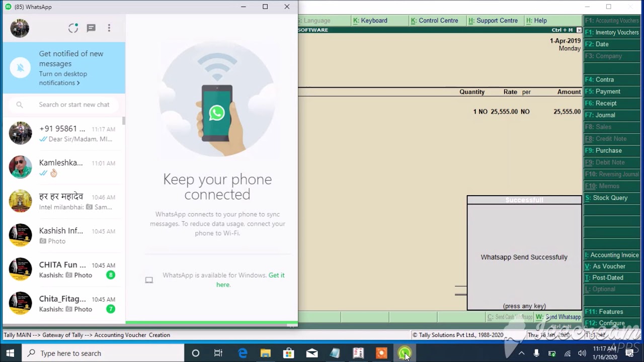Open Help menu in Tally
The height and width of the screenshot is (362, 644).
point(536,21)
